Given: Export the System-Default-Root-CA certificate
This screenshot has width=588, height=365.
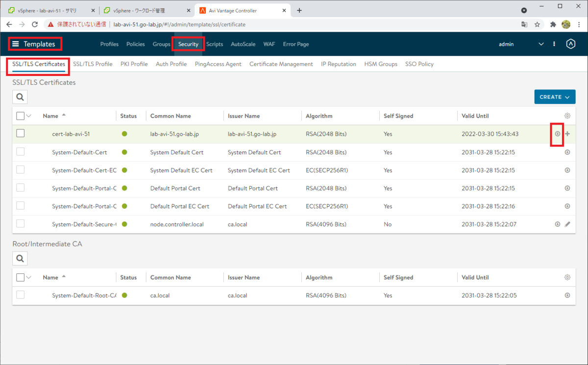Looking at the screenshot, I should (x=567, y=295).
